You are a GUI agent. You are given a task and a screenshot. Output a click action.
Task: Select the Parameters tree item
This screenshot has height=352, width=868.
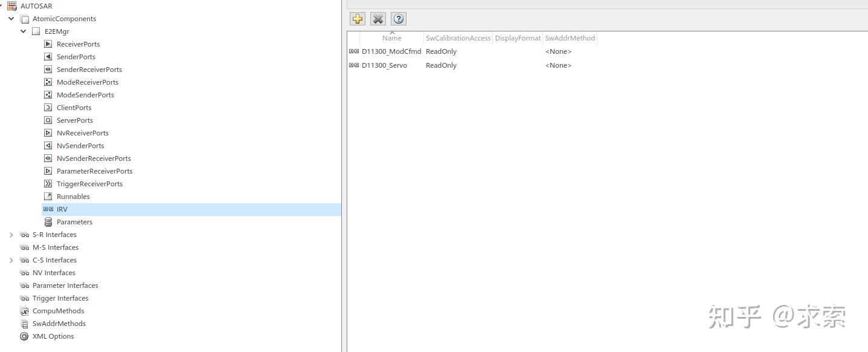tap(74, 222)
